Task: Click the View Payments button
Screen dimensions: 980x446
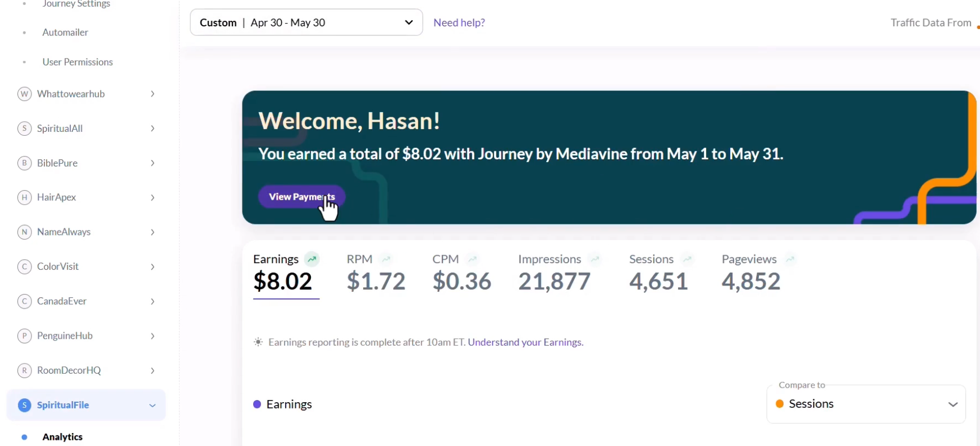Action: pyautogui.click(x=301, y=196)
